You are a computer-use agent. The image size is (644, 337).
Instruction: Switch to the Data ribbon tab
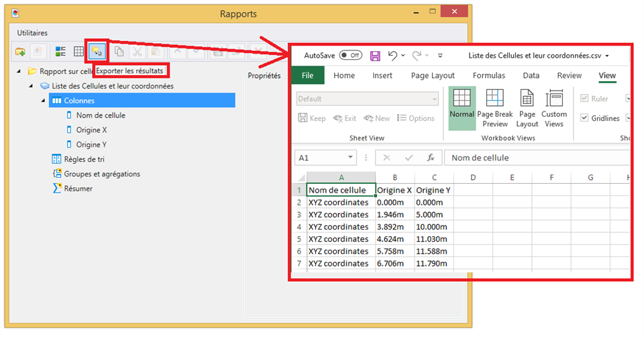[531, 76]
